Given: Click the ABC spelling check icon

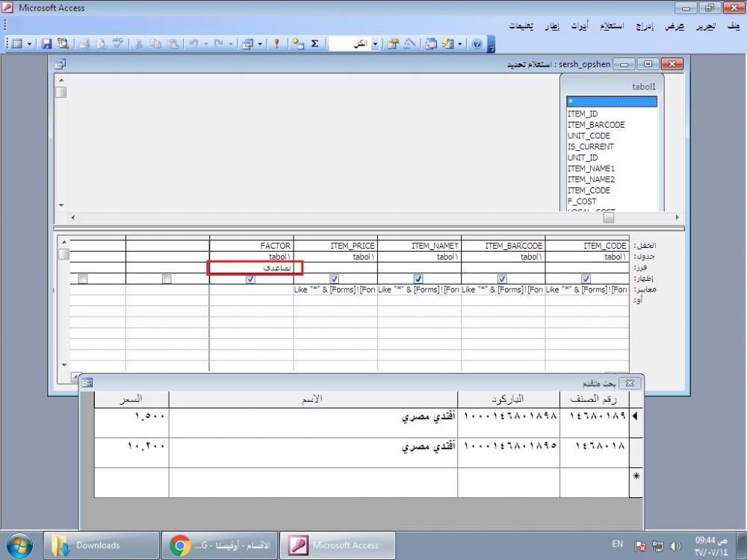Looking at the screenshot, I should 118,44.
